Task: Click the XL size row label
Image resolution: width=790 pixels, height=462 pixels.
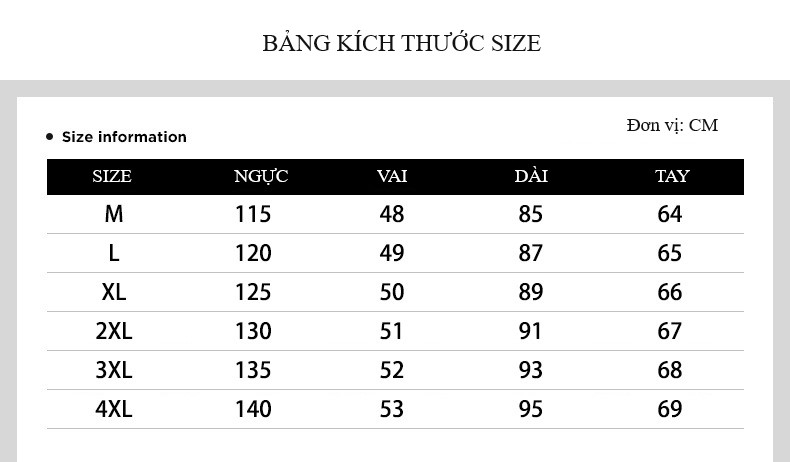Action: coord(113,292)
